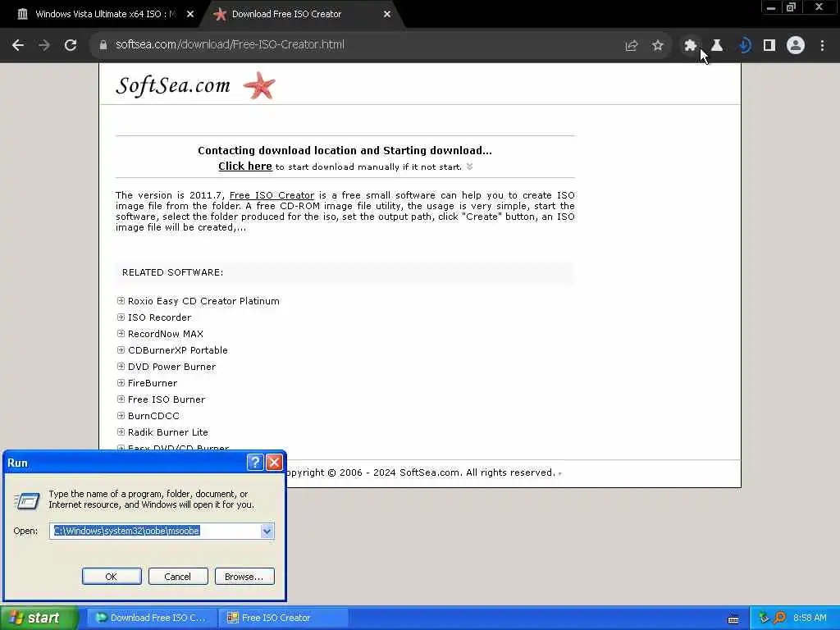Click the keyboard icon in the taskbar
840x630 pixels.
tap(733, 619)
